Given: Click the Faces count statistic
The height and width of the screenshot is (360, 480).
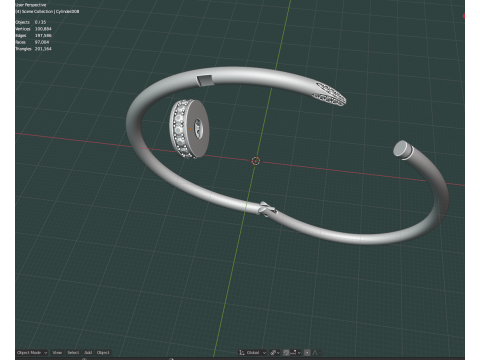Looking at the screenshot, I should click(x=32, y=42).
